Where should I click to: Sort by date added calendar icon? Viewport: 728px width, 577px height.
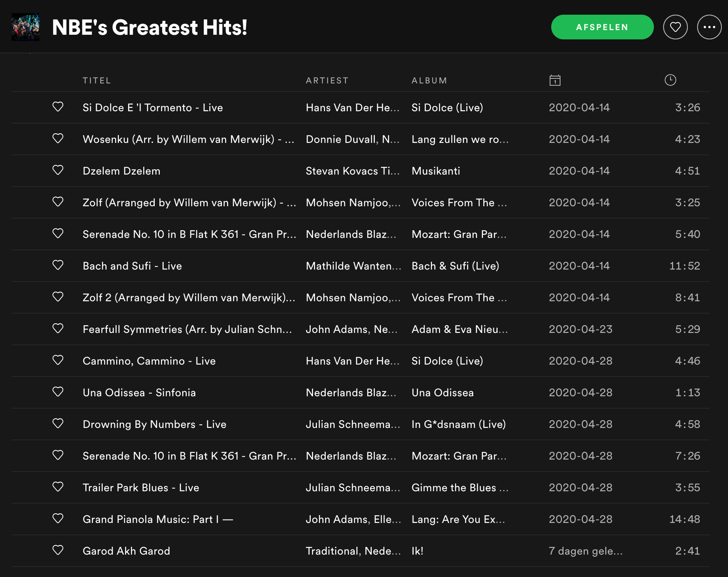[x=555, y=80]
